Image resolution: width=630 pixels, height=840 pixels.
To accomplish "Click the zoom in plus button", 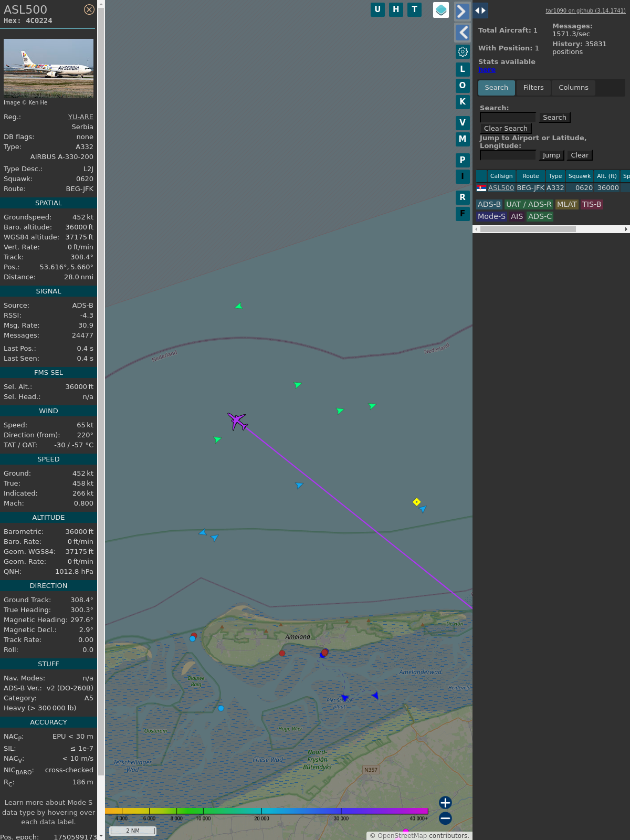I will pos(445,802).
